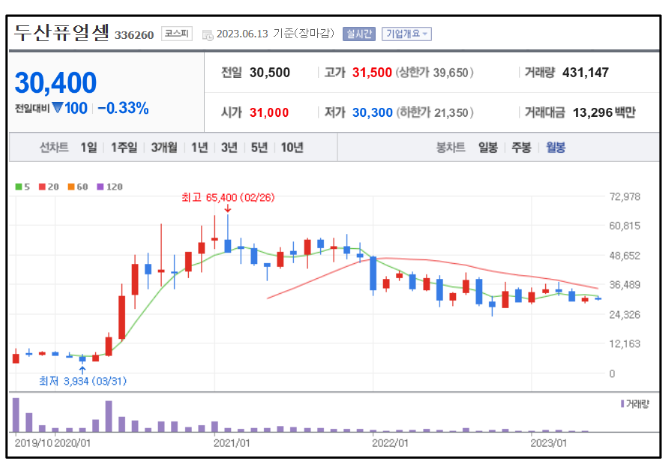The height and width of the screenshot is (466, 664).
Task: Select the 5년 line chart tab
Action: tap(259, 147)
